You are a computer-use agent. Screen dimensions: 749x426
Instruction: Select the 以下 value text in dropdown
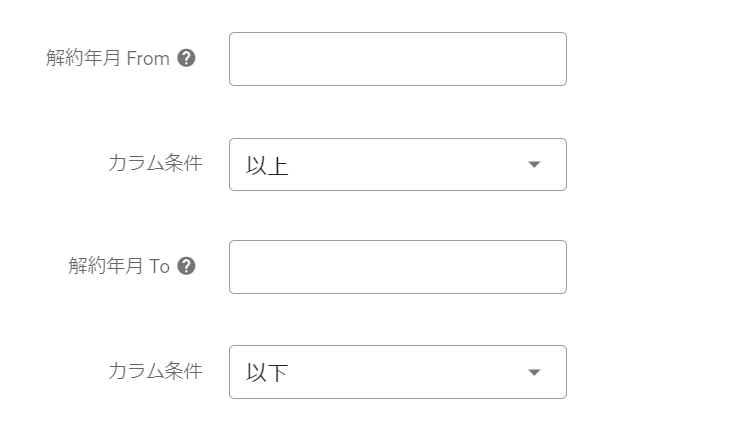point(267,373)
